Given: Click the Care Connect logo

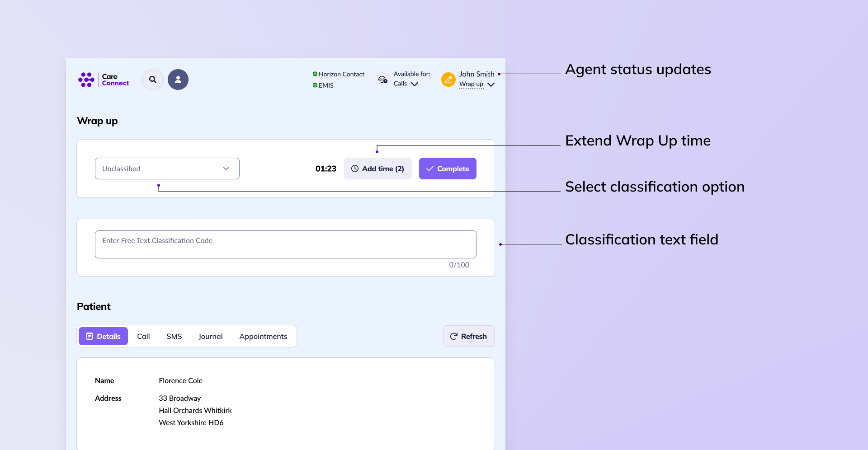Looking at the screenshot, I should point(104,80).
